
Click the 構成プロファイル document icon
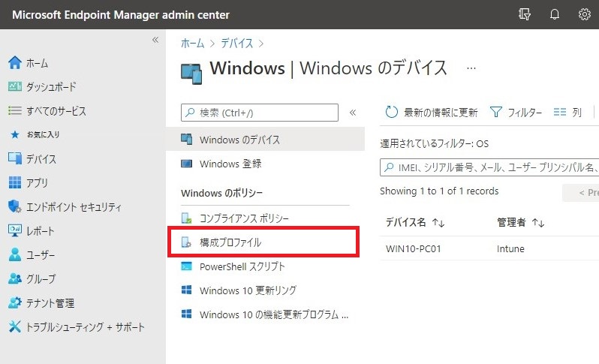(186, 242)
